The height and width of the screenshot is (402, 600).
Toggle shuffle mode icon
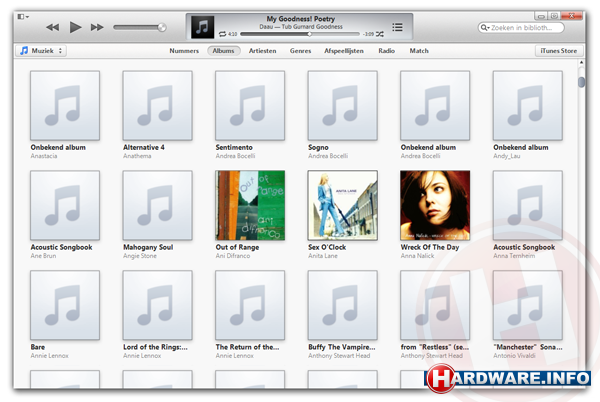pos(379,34)
